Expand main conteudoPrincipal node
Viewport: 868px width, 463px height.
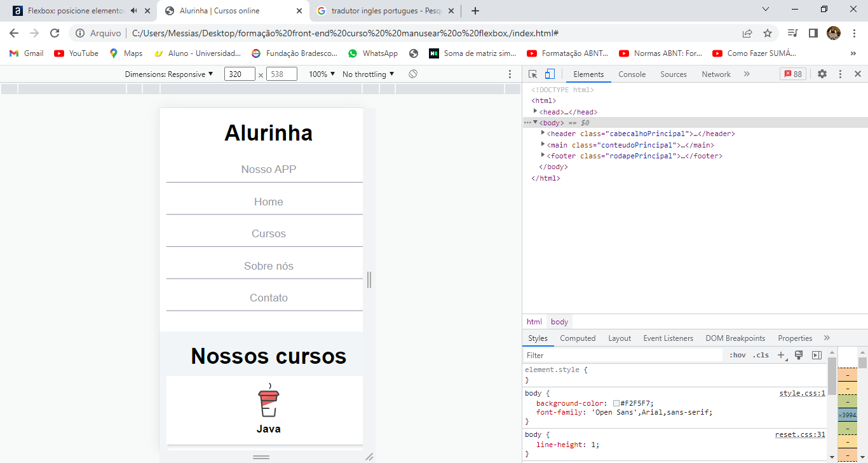tap(543, 144)
